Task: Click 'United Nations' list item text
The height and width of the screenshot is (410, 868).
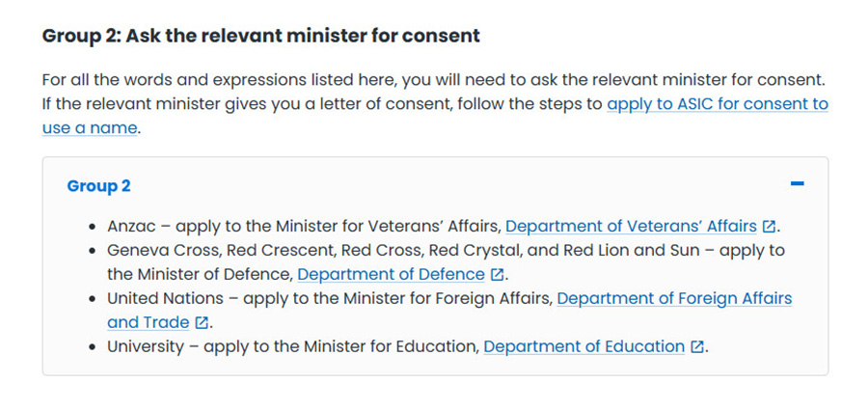Action: tap(165, 299)
